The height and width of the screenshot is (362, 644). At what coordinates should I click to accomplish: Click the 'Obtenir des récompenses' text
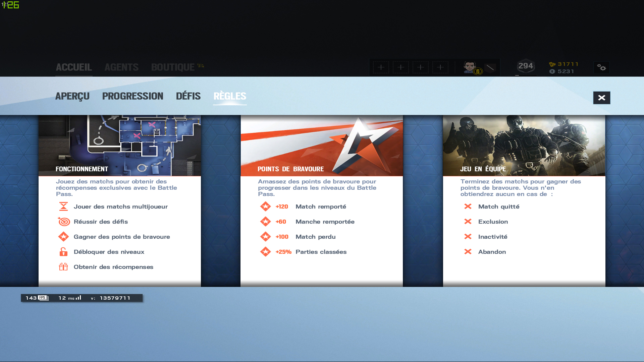click(x=113, y=267)
